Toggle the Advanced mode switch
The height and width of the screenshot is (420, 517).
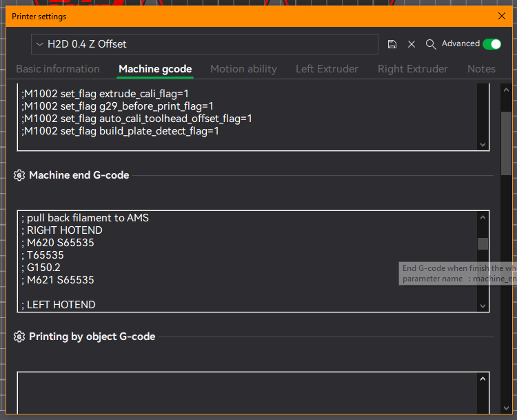click(x=491, y=44)
